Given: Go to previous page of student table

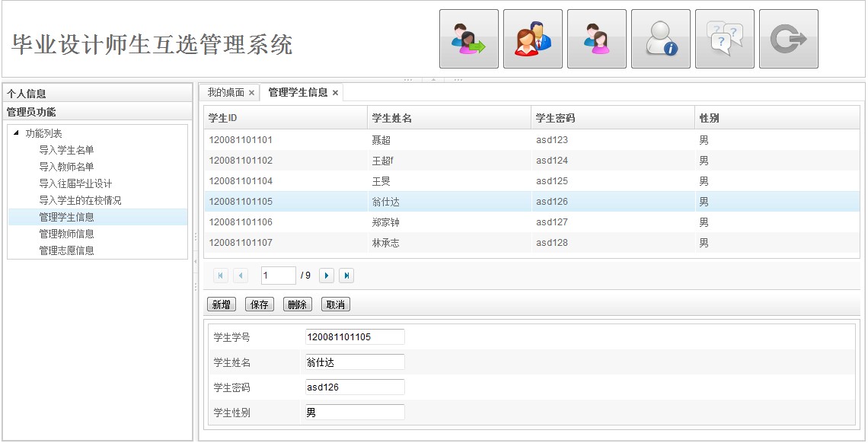Looking at the screenshot, I should pyautogui.click(x=241, y=276).
